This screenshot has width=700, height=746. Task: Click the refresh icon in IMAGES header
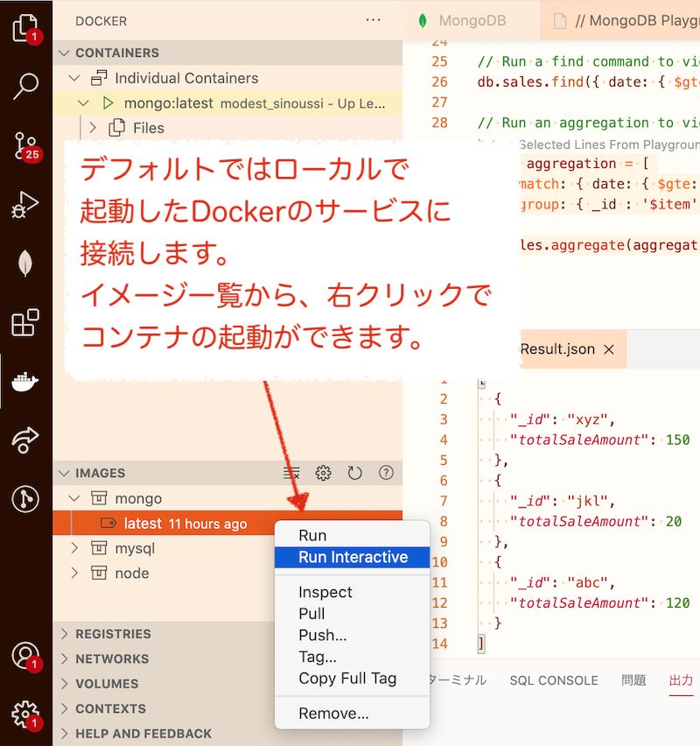coord(354,473)
